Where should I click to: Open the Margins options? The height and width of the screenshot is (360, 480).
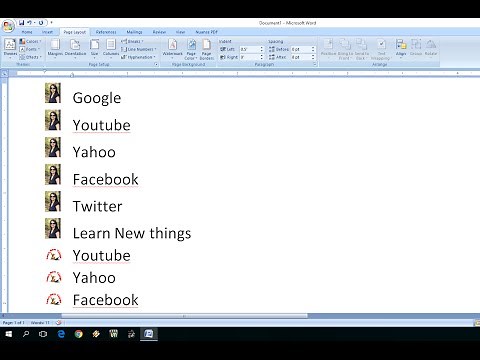[x=55, y=48]
